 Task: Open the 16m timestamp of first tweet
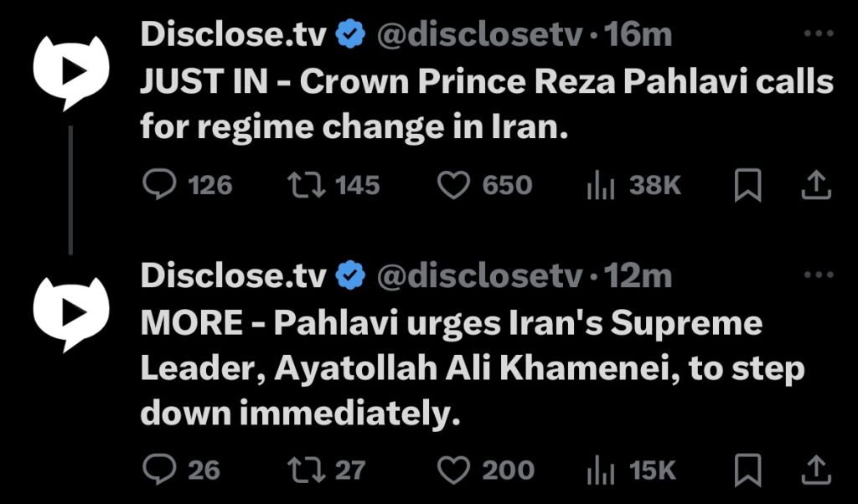point(638,35)
